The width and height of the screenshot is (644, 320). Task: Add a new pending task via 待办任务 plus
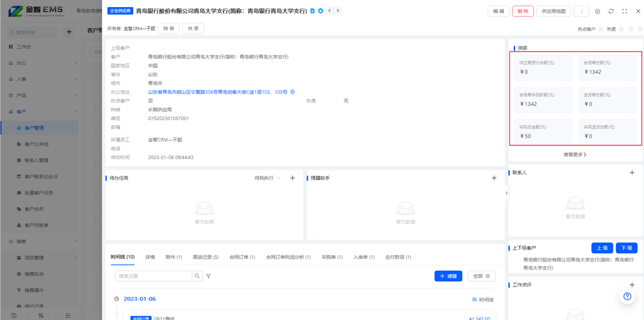[x=292, y=178]
